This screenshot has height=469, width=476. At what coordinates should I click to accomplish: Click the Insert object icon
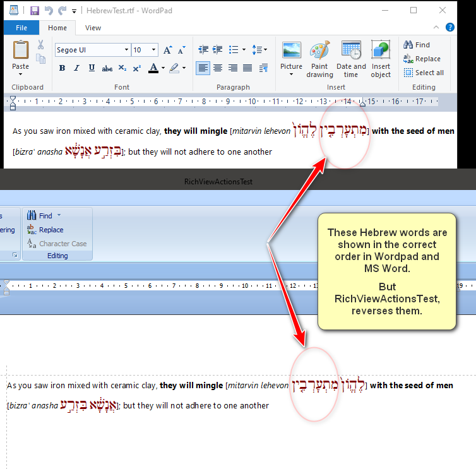pos(381,59)
